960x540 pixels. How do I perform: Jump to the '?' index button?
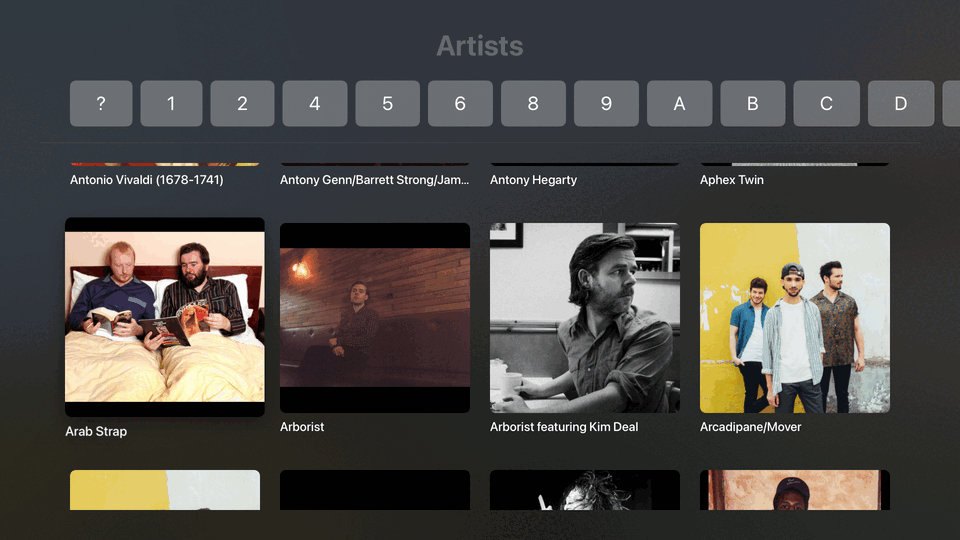pyautogui.click(x=101, y=103)
